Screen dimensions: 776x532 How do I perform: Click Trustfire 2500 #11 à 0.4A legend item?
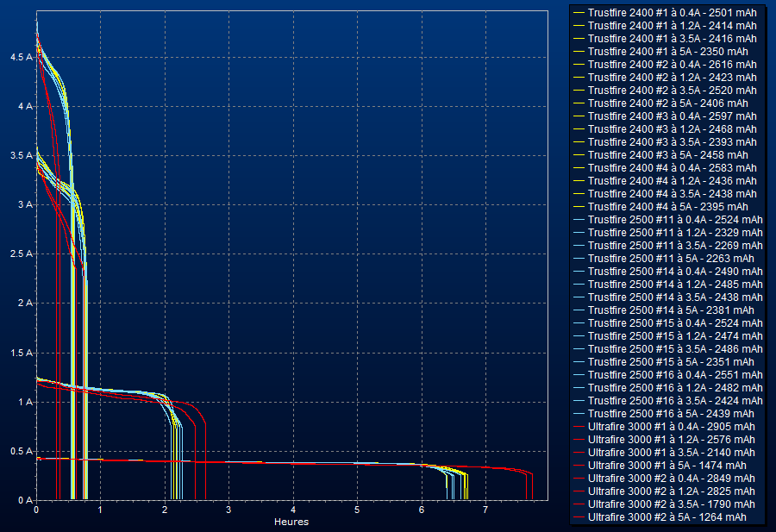(674, 220)
